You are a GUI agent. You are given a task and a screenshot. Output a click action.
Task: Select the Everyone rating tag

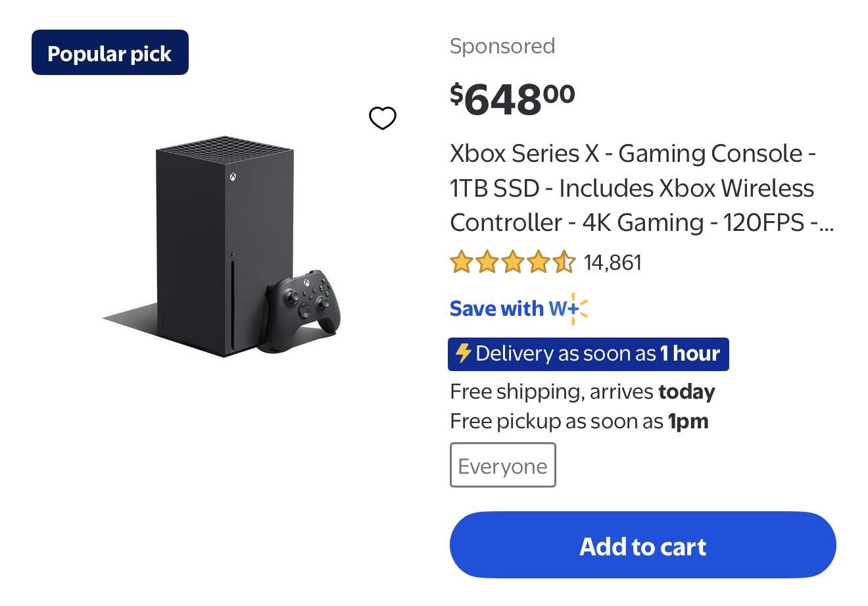point(502,465)
